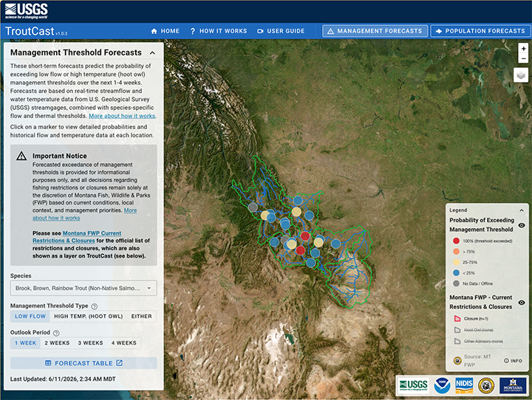This screenshot has height=400, width=532.
Task: Click the Montana FWP seal in legend
Action: pyautogui.click(x=457, y=361)
